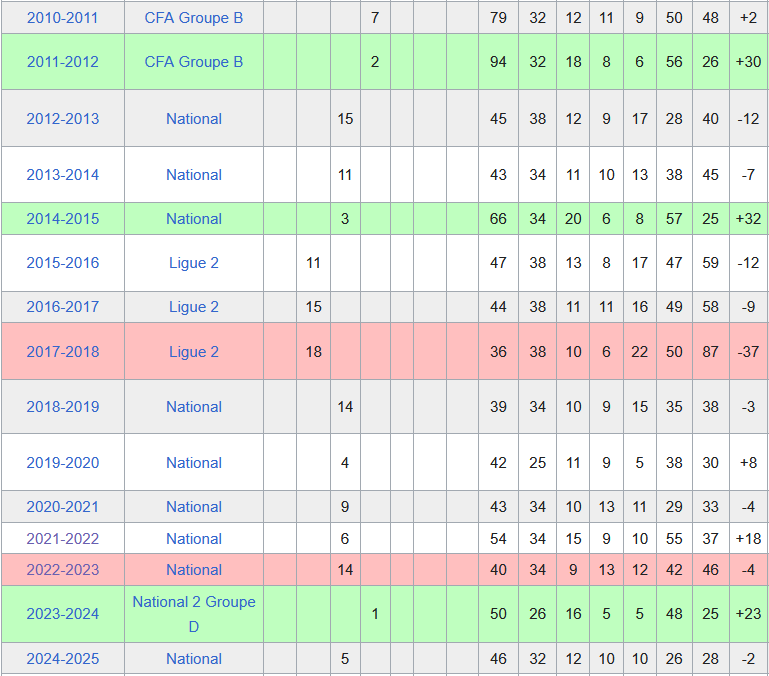Open the 2023-2024 season link
Viewport: 769px width, 676px height.
62,614
